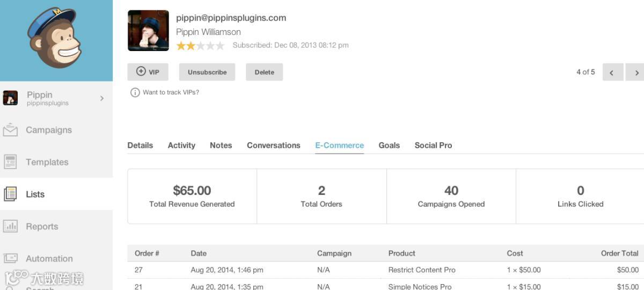The image size is (644, 290).
Task: Click the subscriber star rating
Action: (200, 46)
